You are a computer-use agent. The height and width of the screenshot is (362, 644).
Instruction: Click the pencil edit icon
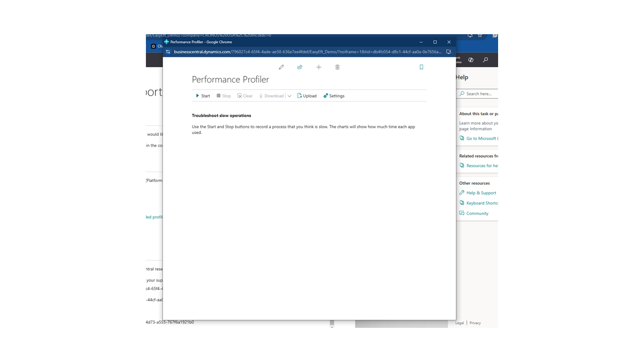pos(281,67)
